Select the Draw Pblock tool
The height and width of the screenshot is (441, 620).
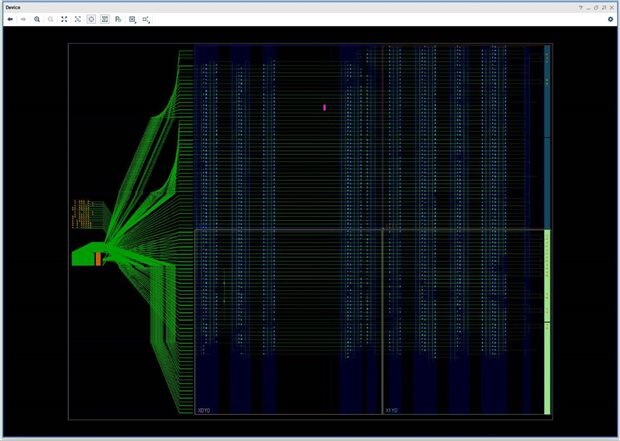118,19
